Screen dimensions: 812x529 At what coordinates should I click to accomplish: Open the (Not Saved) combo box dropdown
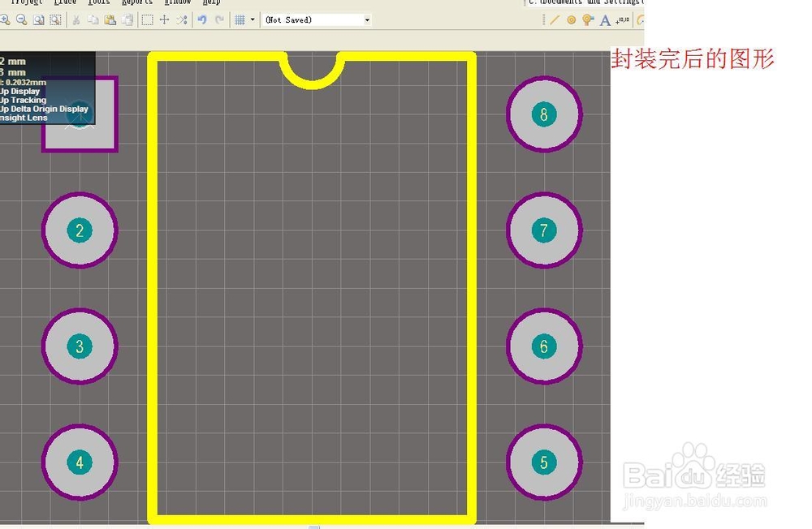point(367,20)
